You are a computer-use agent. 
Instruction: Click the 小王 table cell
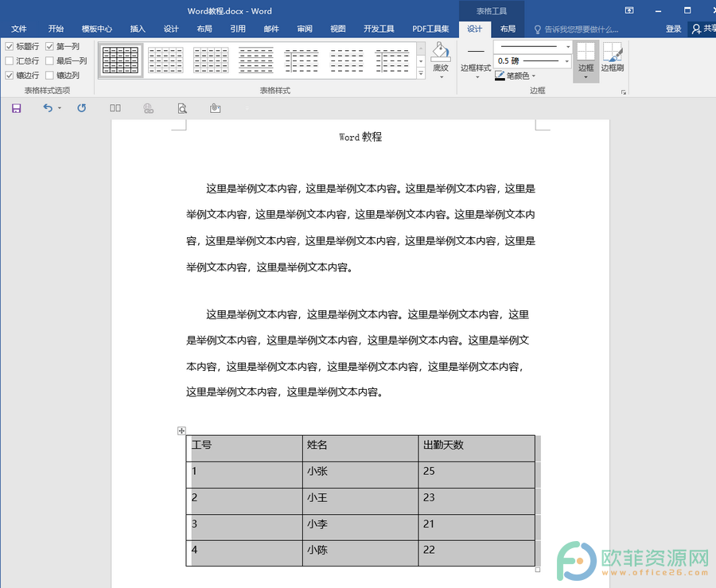pyautogui.click(x=360, y=501)
